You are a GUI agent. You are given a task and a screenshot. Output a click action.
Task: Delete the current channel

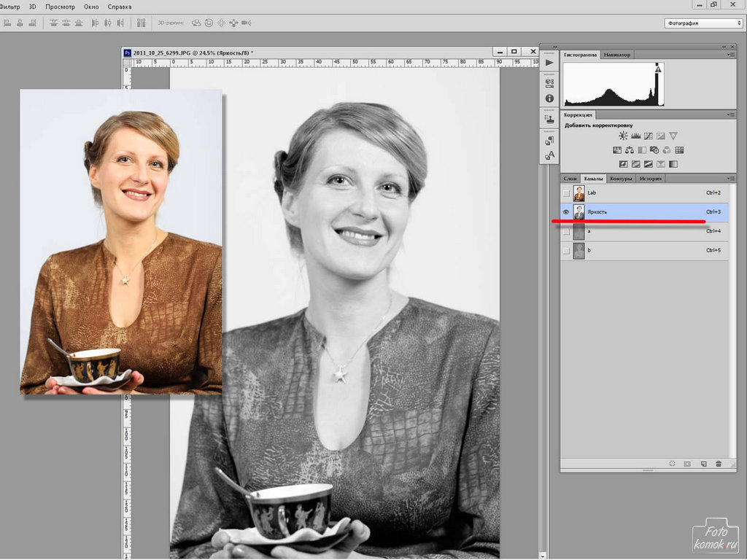719,464
